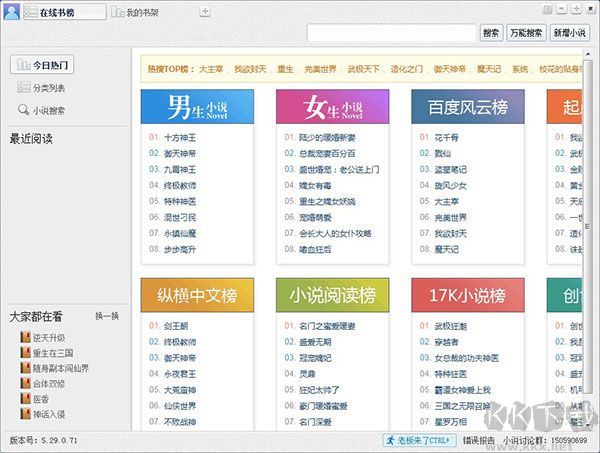This screenshot has width=600, height=453.
Task: Open the skin/menu icon beside the minimize button
Action: (x=547, y=9)
